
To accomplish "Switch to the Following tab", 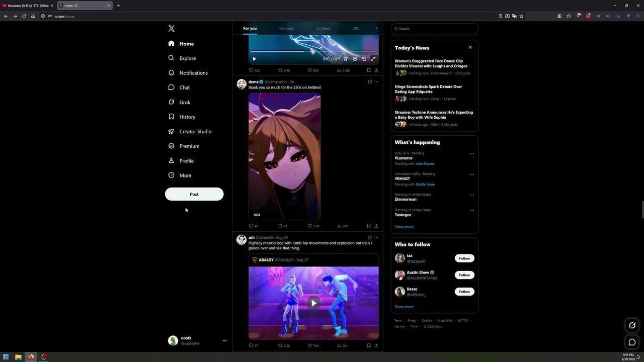I will click(286, 28).
